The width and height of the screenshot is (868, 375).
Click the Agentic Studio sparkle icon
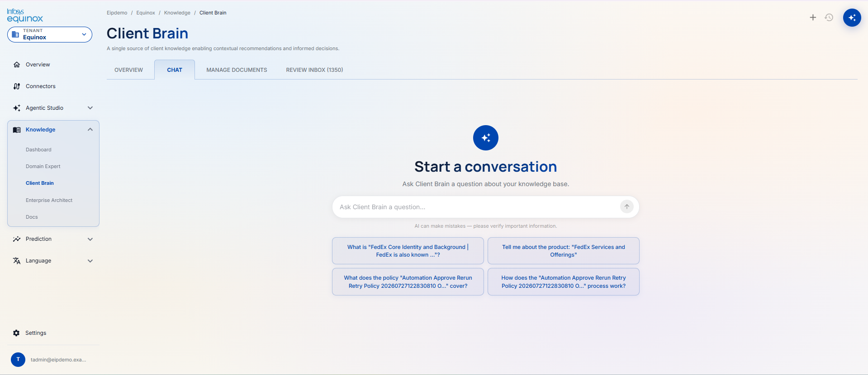(17, 108)
